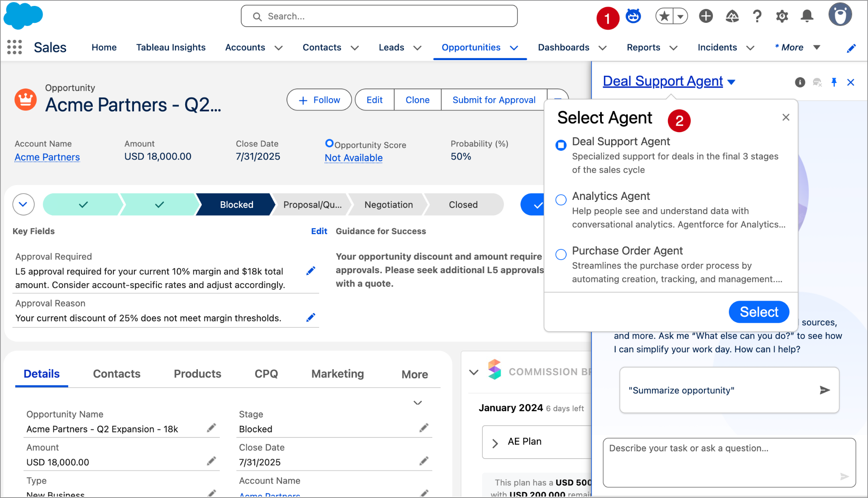This screenshot has width=868, height=498.
Task: Click the Follow button
Action: 319,100
